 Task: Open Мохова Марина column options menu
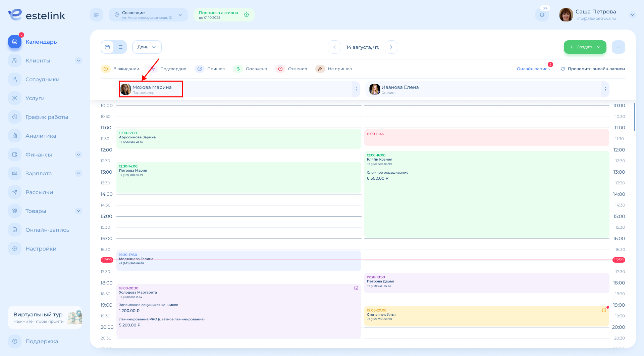click(x=356, y=89)
